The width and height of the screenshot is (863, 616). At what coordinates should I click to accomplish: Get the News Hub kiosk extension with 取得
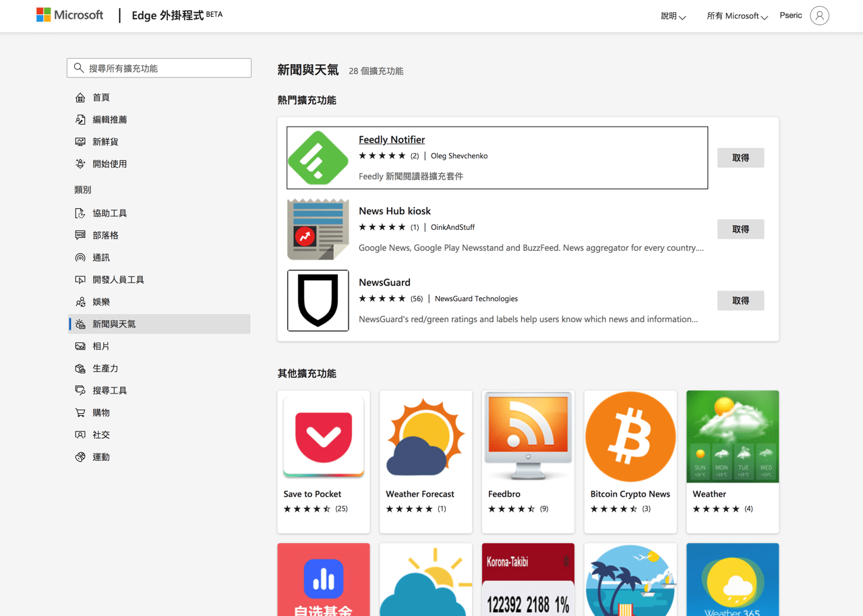[x=740, y=229]
